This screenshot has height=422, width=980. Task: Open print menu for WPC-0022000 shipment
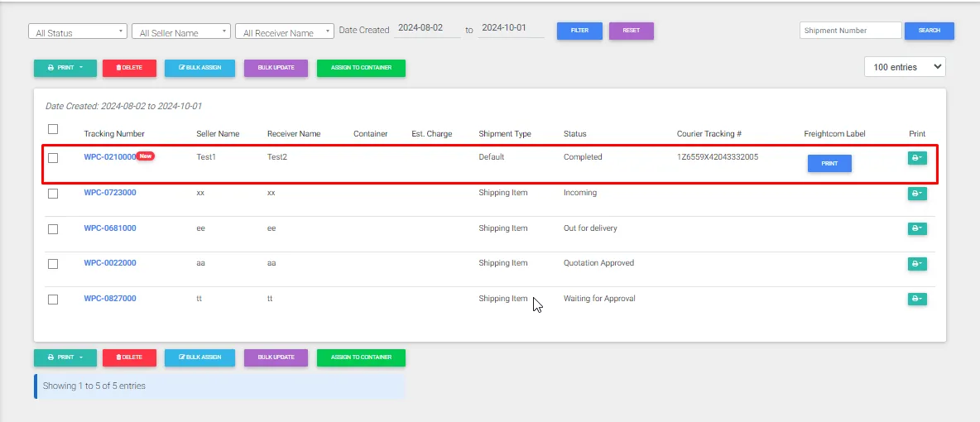pyautogui.click(x=916, y=264)
